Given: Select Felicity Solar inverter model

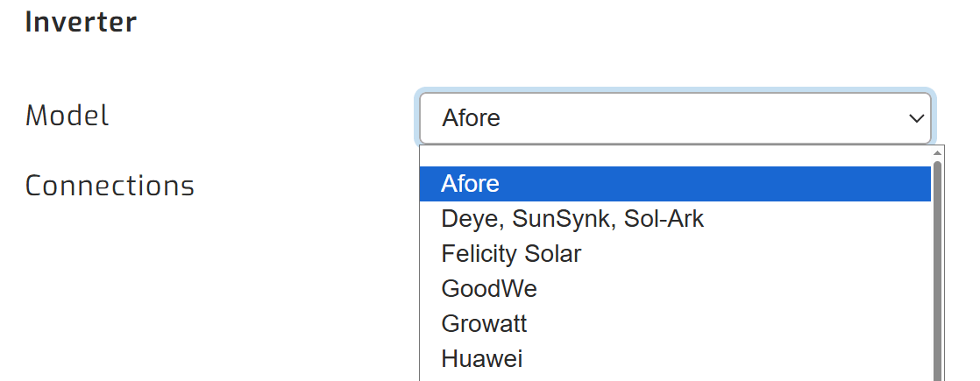Looking at the screenshot, I should [511, 254].
